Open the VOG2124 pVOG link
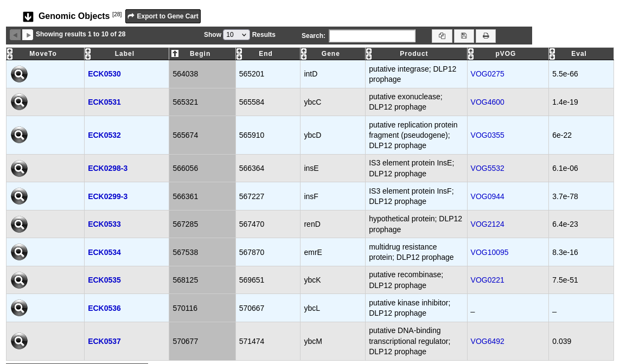The height and width of the screenshot is (364, 620). [x=487, y=225]
